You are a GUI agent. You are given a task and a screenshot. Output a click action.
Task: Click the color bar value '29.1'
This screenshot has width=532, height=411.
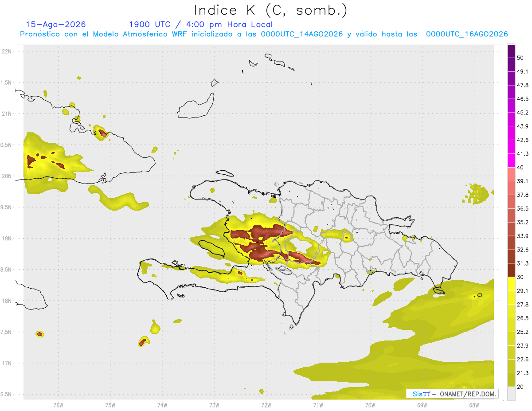click(x=522, y=291)
